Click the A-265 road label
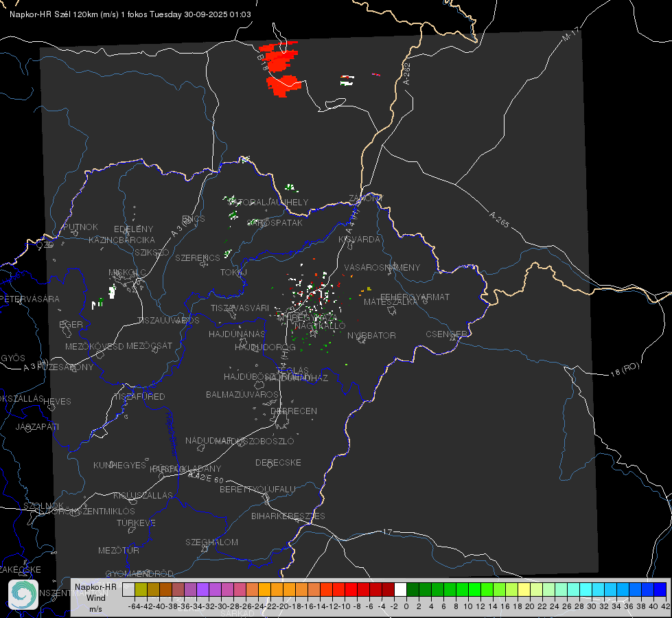This screenshot has width=672, height=618. click(499, 220)
